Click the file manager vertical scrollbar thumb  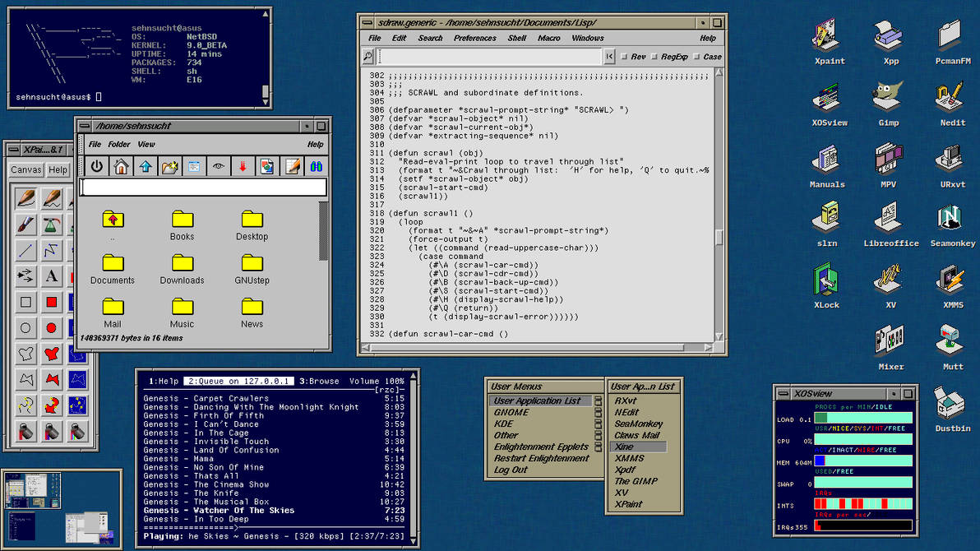(323, 231)
